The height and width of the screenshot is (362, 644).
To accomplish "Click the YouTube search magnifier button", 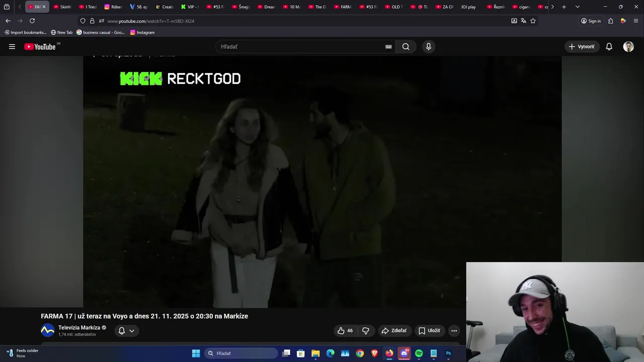I will (x=406, y=47).
